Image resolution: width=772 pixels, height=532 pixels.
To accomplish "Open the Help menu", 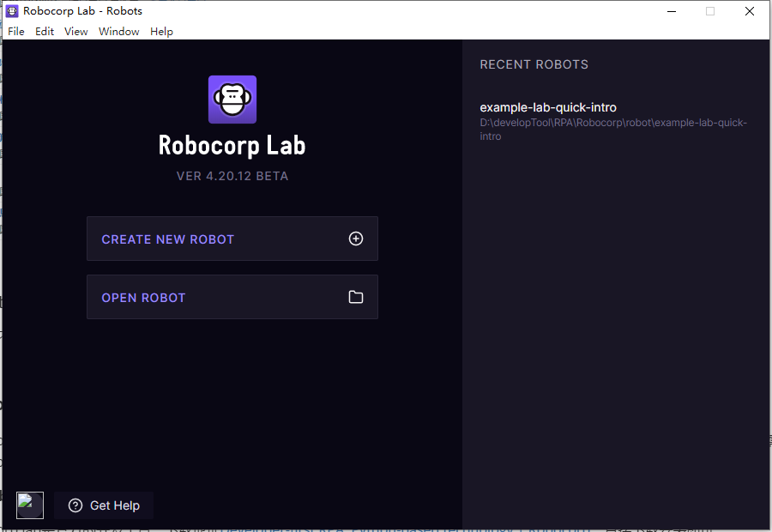I will pyautogui.click(x=161, y=31).
